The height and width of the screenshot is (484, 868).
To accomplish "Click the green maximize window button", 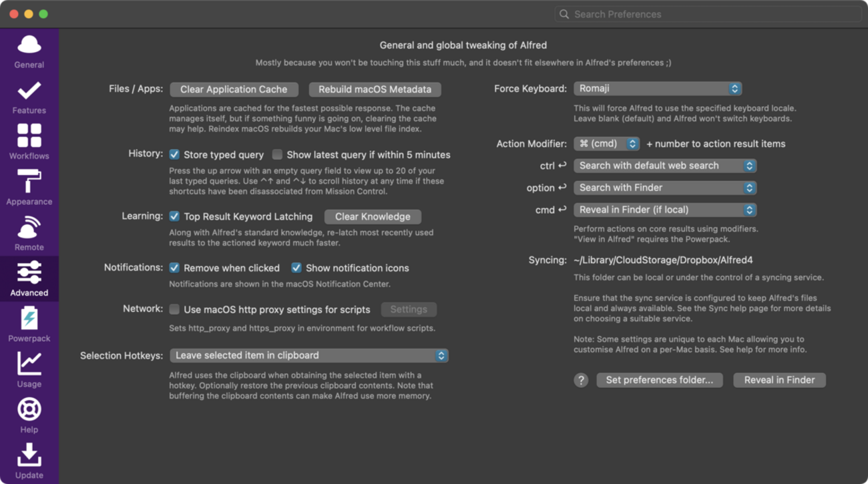I will tap(43, 14).
